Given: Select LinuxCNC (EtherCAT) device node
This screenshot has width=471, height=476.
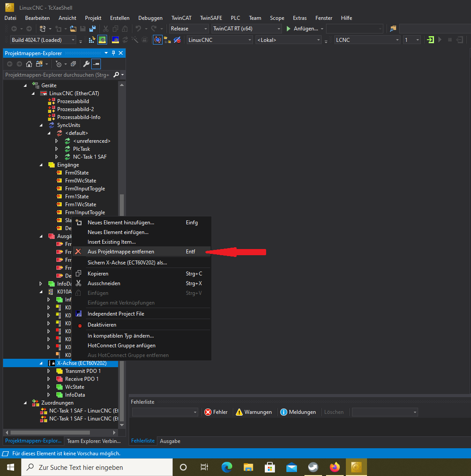Looking at the screenshot, I should click(74, 93).
